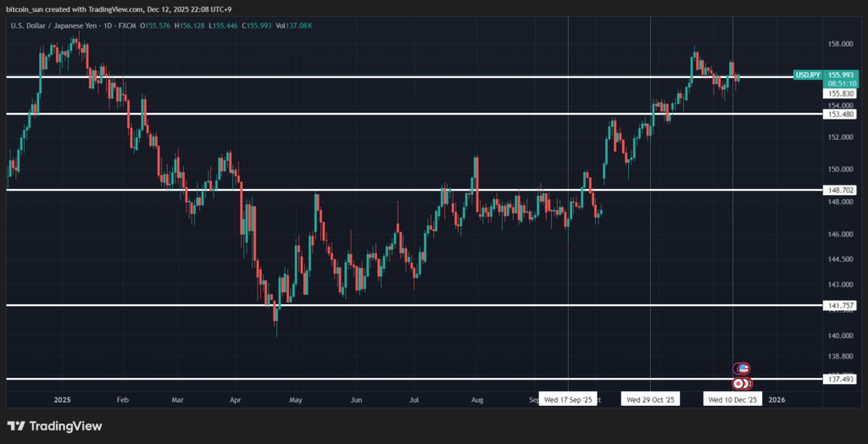Select the 155.830 horizontal line price label
Image resolution: width=868 pixels, height=444 pixels.
click(x=840, y=94)
